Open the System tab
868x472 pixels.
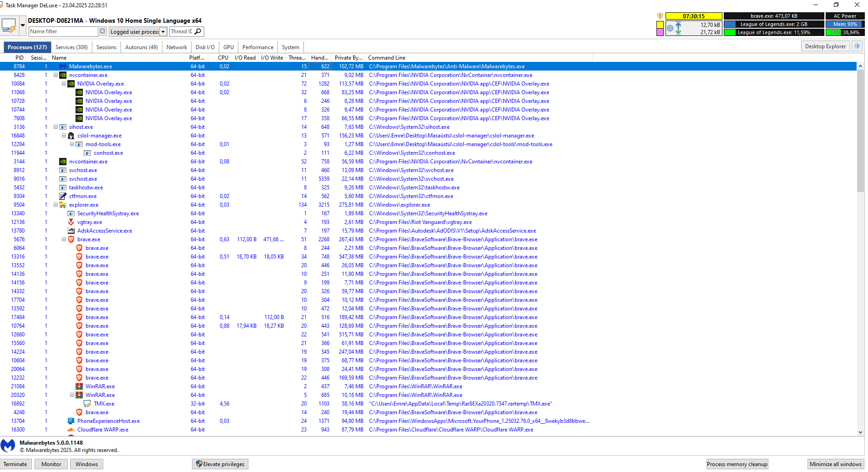(x=290, y=47)
